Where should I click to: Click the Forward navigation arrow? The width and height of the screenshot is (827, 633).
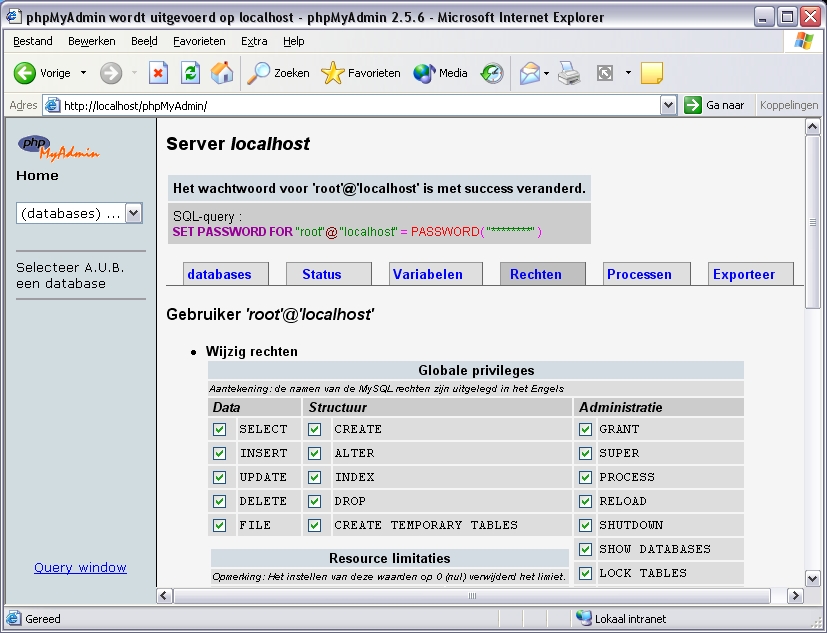click(111, 73)
